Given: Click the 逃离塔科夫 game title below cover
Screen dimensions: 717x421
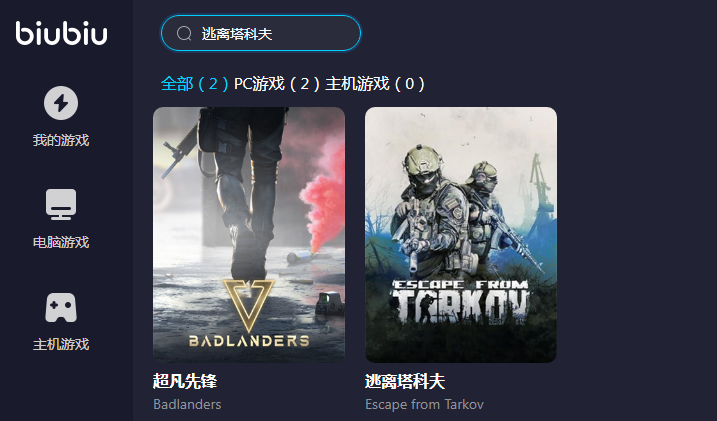Looking at the screenshot, I should pyautogui.click(x=405, y=381).
